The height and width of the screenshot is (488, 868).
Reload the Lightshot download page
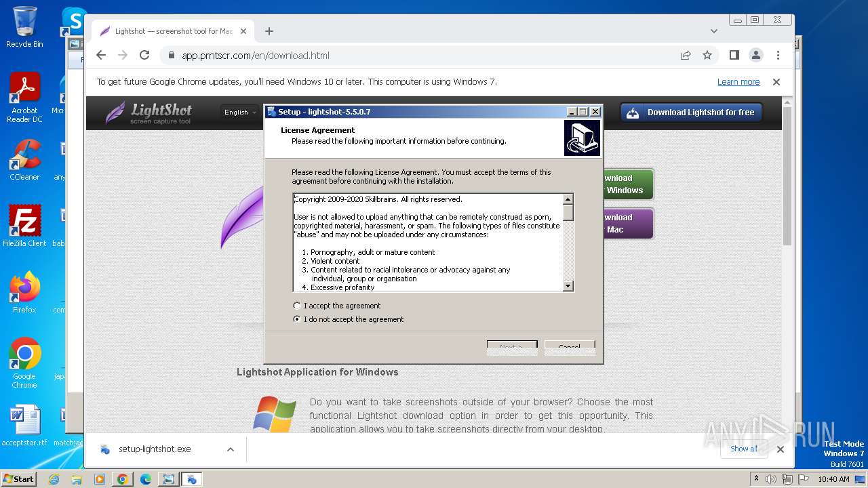(x=144, y=55)
